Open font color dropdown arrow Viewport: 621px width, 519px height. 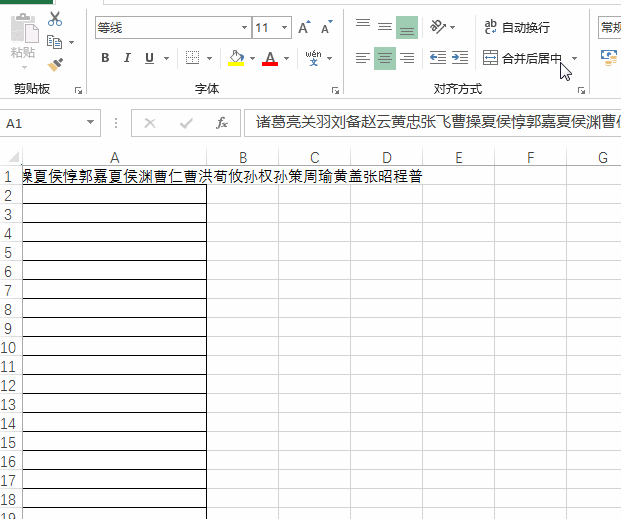tap(286, 59)
